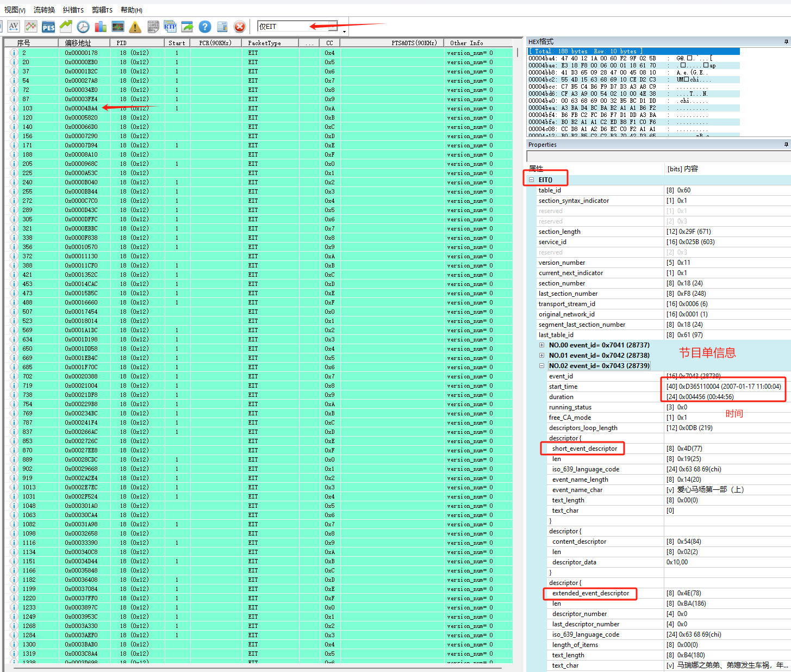Open the 剪辑TS menu

(x=102, y=10)
